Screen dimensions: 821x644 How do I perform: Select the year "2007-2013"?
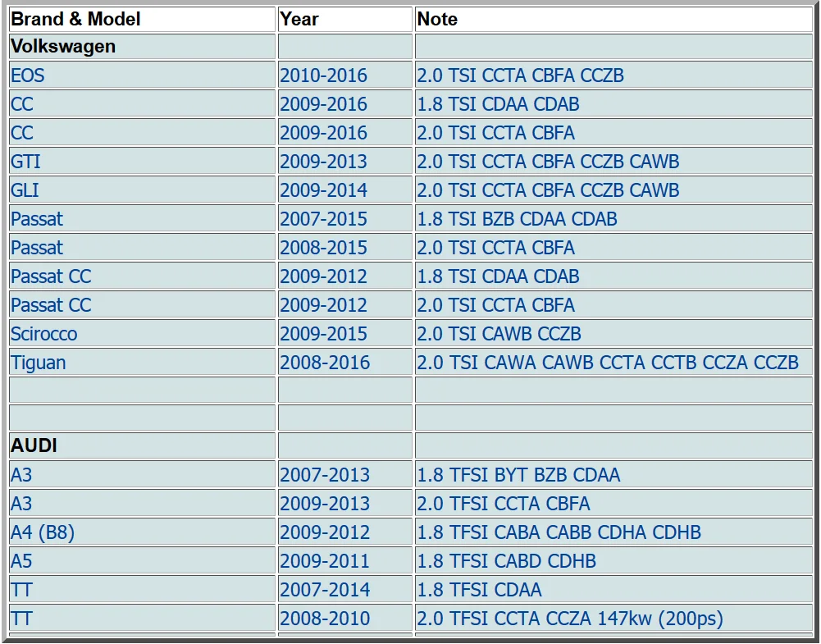(325, 475)
